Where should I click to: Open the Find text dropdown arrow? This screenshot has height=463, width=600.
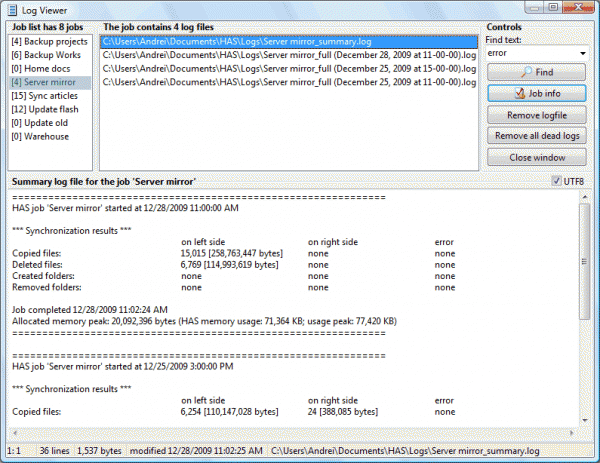(x=582, y=53)
